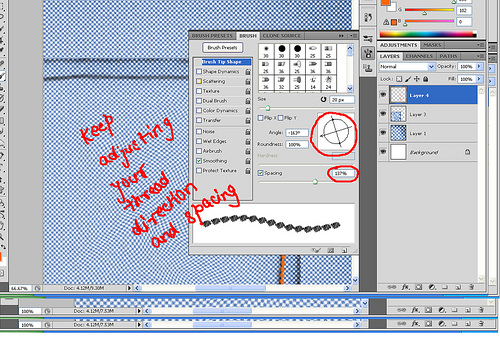Collapse the Brush panel with double arrows
Viewport: 500px width, 362px height.
(341, 36)
